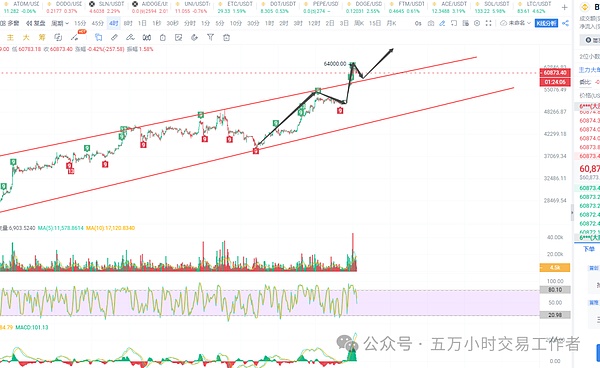Select the 12时 timeframe

pos(314,23)
